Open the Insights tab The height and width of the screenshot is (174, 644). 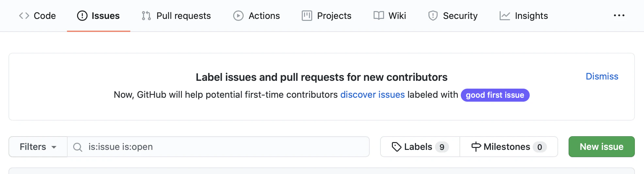point(531,16)
